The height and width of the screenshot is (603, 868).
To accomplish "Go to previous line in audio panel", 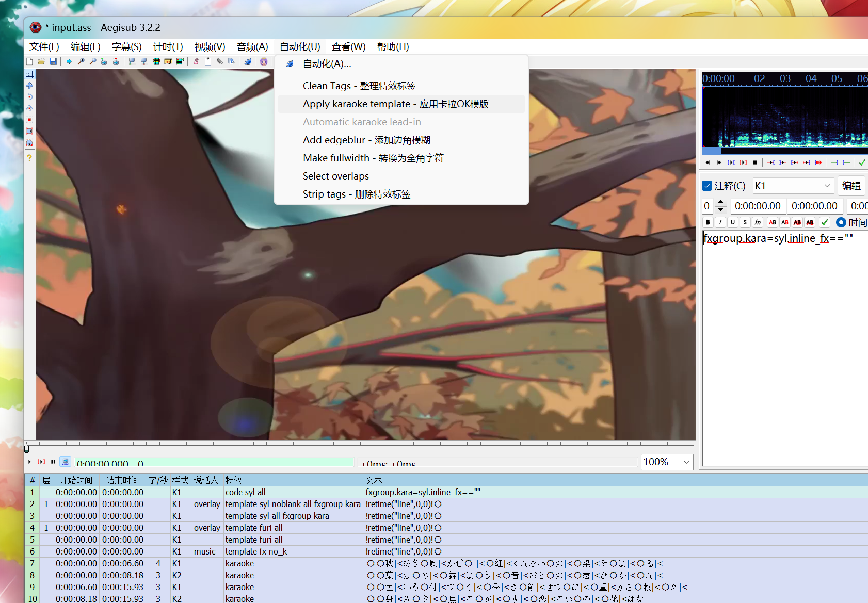I will point(708,162).
